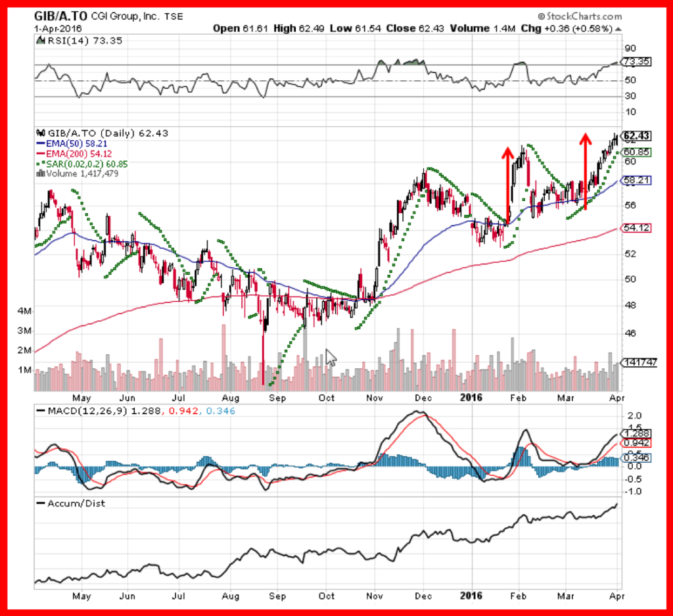Click the blue EMA(50) line swatch
The image size is (673, 616).
tap(41, 143)
